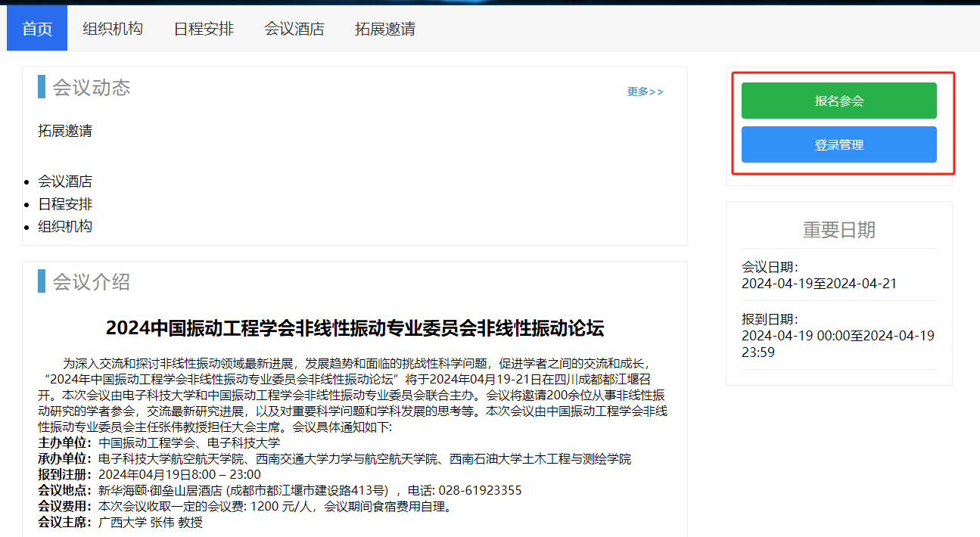Open the 拓展邀请 news item under 会议动态
The image size is (980, 537).
pos(65,131)
